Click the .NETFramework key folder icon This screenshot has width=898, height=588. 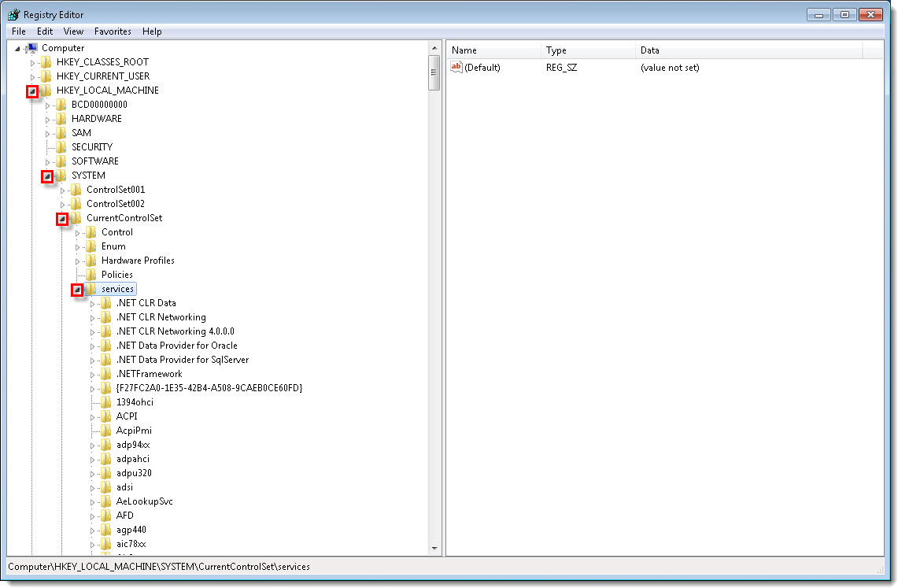click(105, 373)
